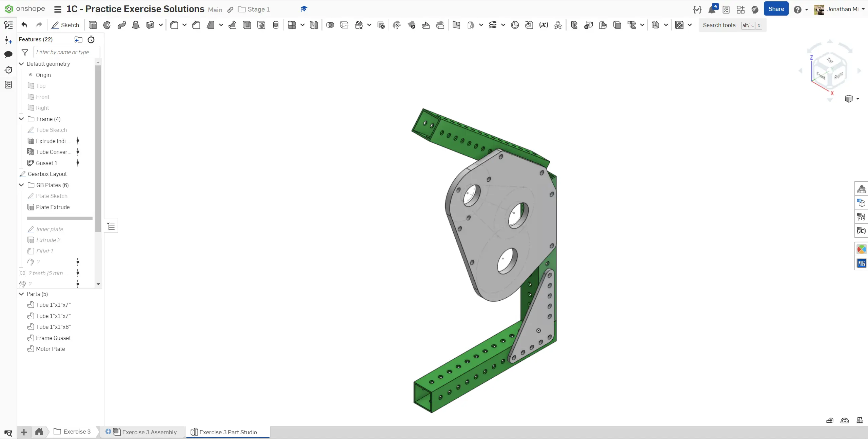
Task: Open the notifications bell
Action: click(x=712, y=9)
